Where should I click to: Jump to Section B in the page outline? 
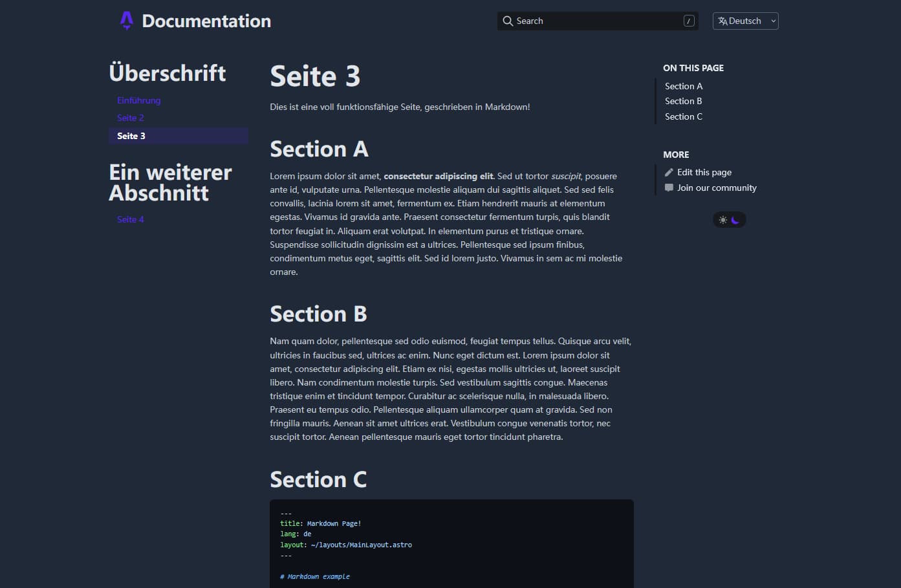tap(684, 101)
